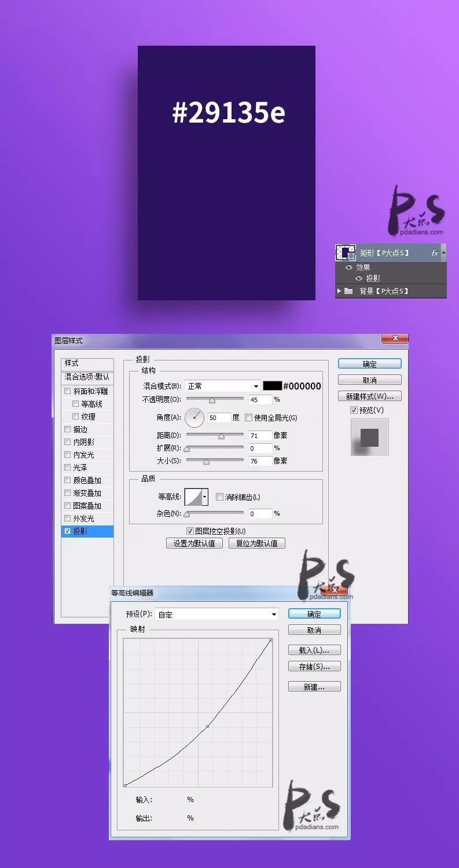Expand the 背景 folder group arrow
This screenshot has width=459, height=868.
[x=339, y=291]
